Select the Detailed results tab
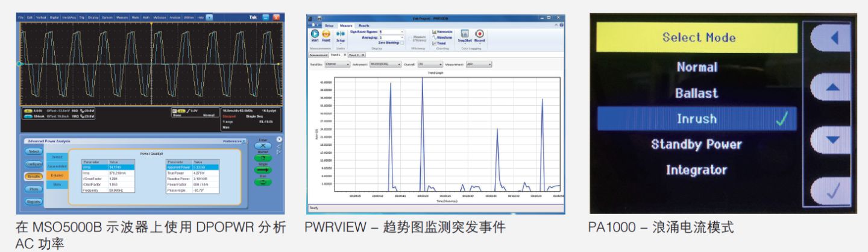 click(57, 175)
